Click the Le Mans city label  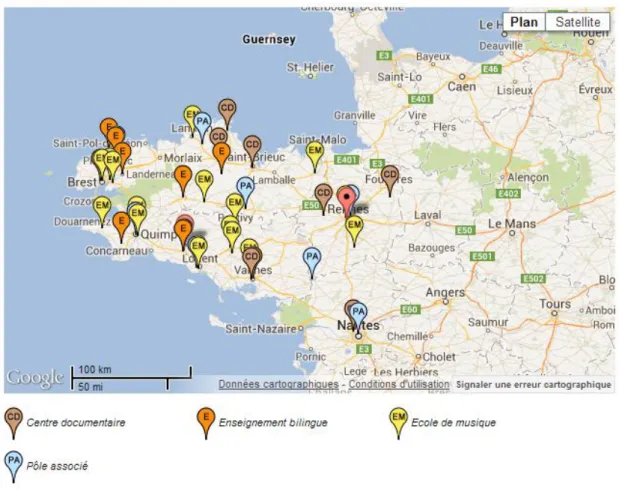[512, 224]
